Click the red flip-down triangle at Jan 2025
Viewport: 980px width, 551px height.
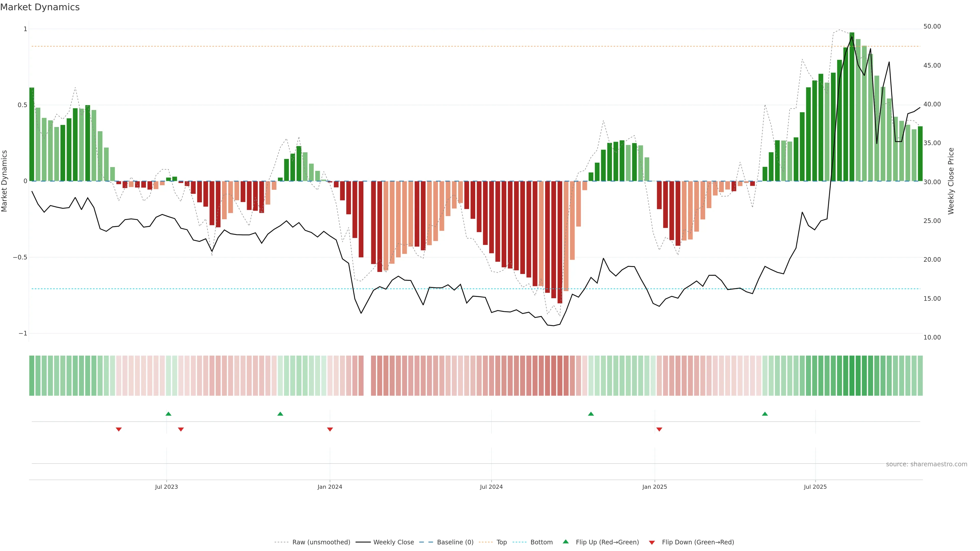pyautogui.click(x=659, y=429)
